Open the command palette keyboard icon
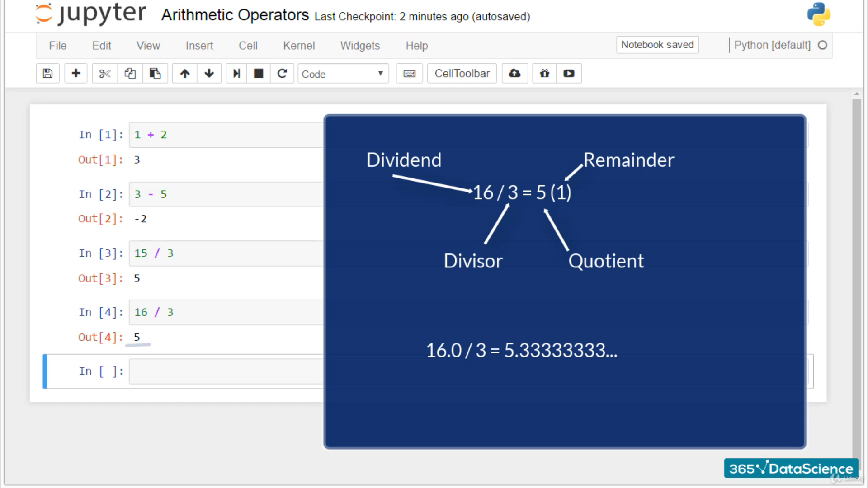 (409, 74)
